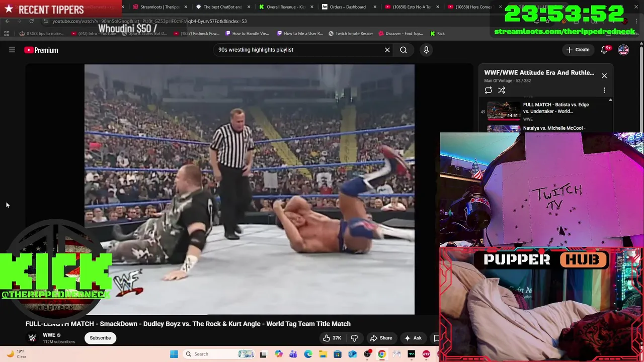Viewport: 644px width, 362px height.
Task: Open Outlook from taskbar
Action: (x=352, y=354)
